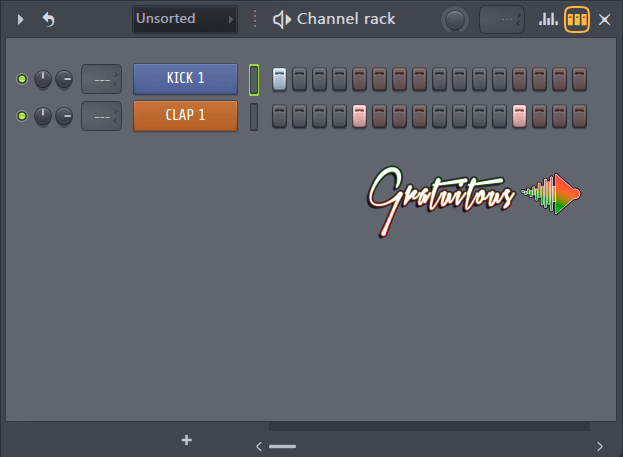Viewport: 623px width, 457px height.
Task: Click the undo arrow icon in header
Action: tap(48, 19)
